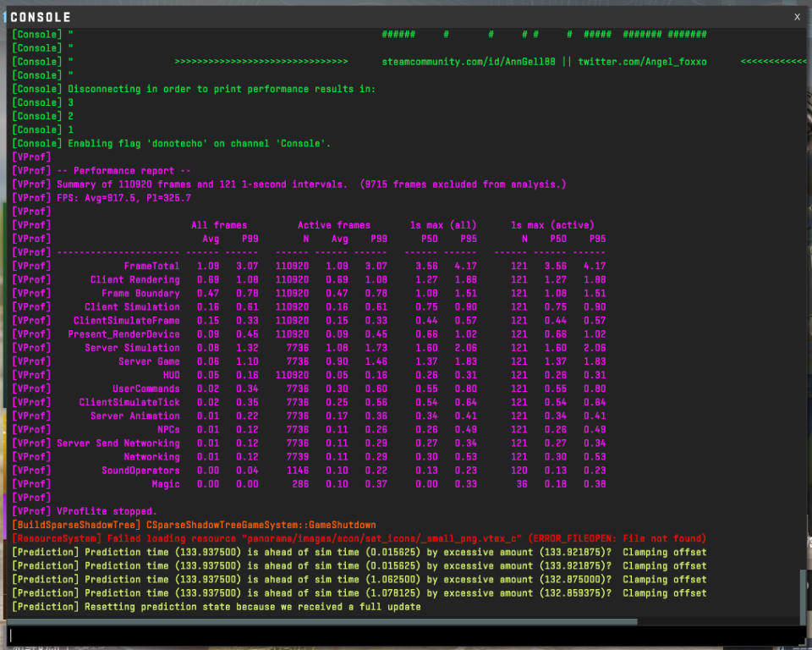Click the Server Simulation row label
This screenshot has width=812, height=650.
click(x=132, y=348)
